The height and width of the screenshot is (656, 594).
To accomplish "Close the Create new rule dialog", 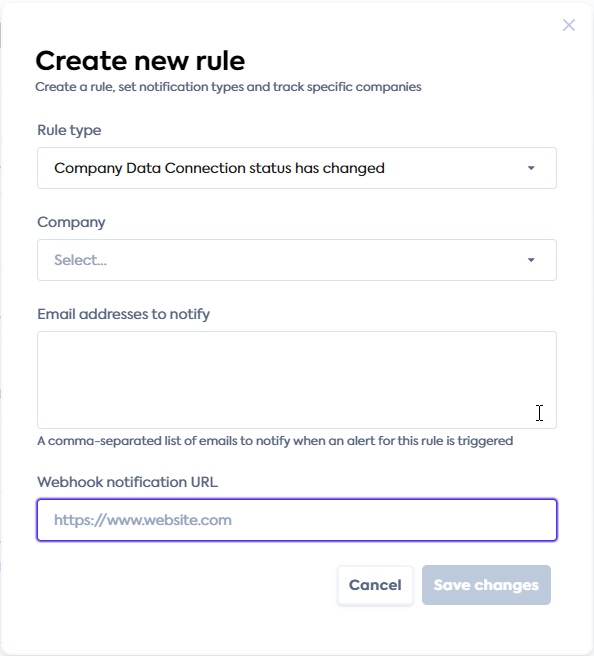I will [x=568, y=25].
